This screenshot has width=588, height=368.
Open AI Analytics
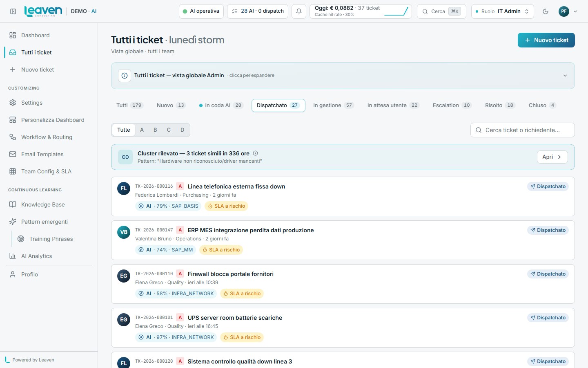(x=49, y=256)
